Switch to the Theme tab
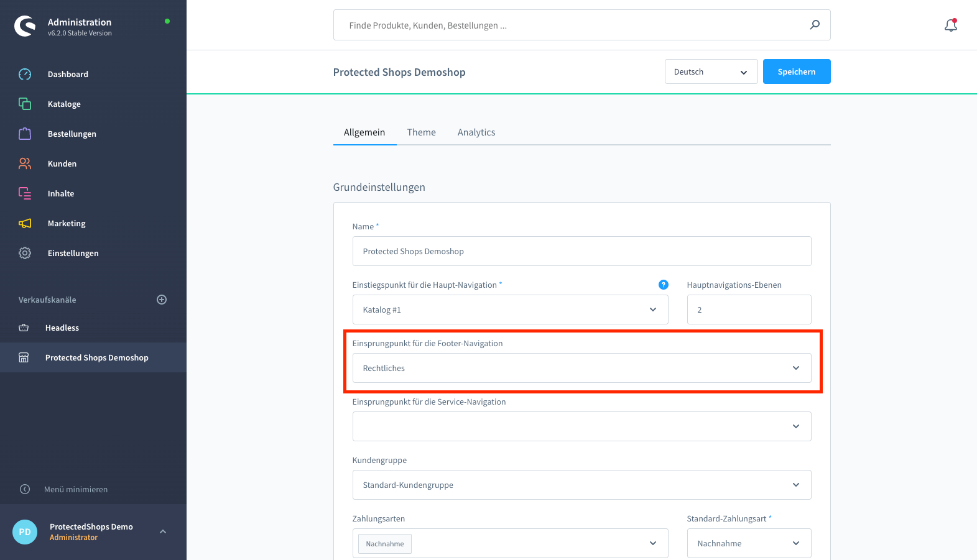 [421, 132]
